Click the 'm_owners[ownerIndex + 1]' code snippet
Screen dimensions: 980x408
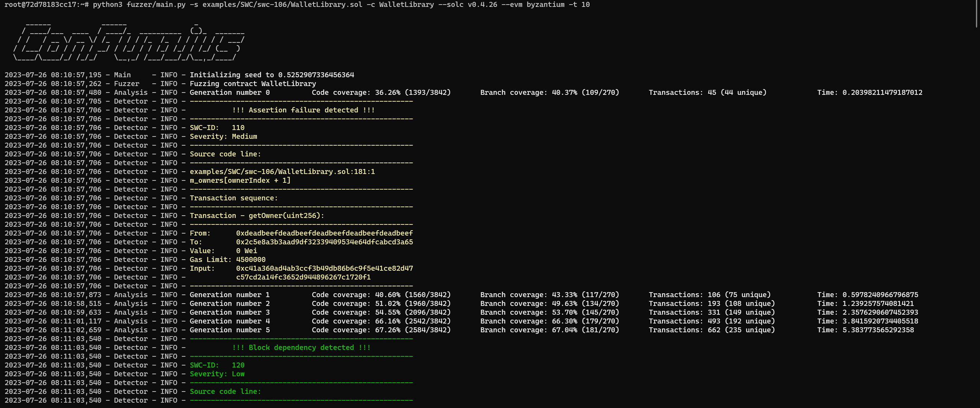click(240, 180)
